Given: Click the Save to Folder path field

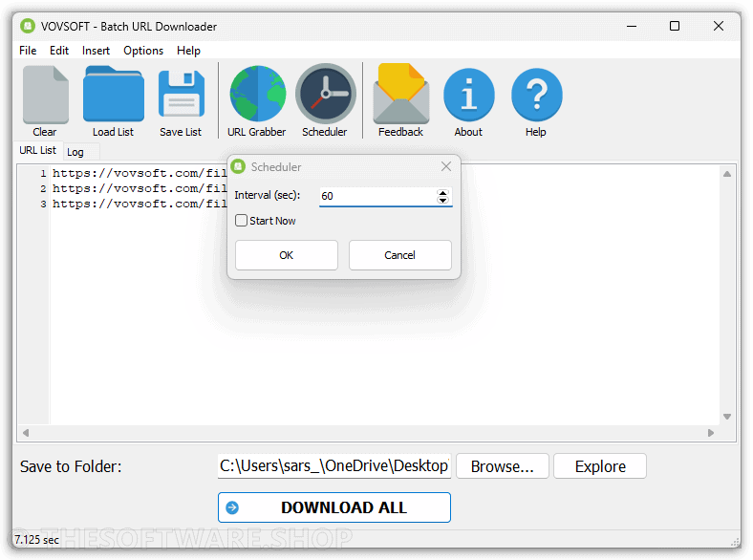Looking at the screenshot, I should 334,465.
